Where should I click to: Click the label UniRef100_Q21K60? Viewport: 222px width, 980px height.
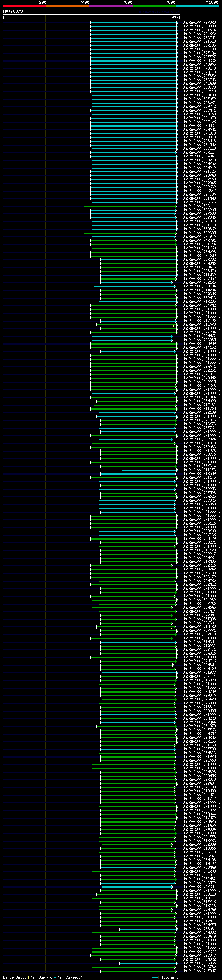coord(199,248)
